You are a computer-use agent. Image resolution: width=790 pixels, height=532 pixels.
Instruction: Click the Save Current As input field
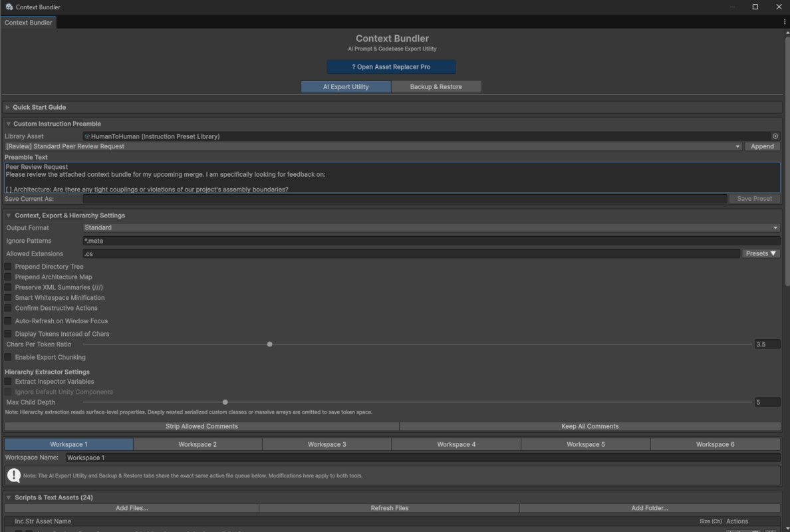coord(405,198)
